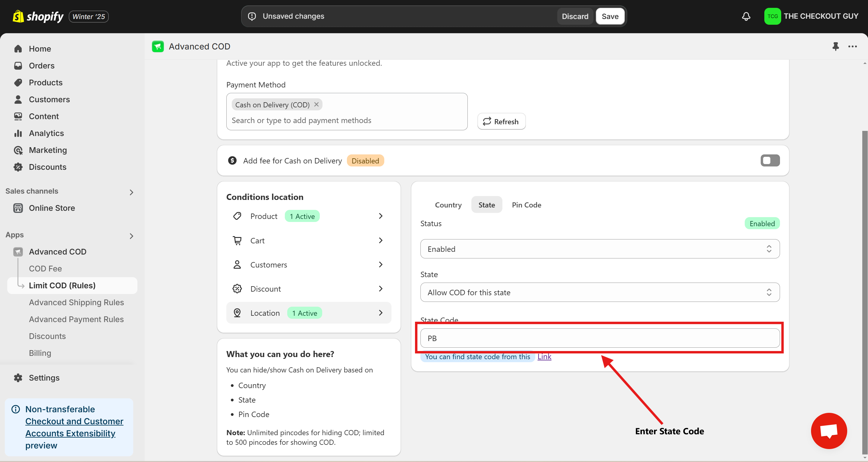The height and width of the screenshot is (462, 868).
Task: Open Advanced Shipping Rules
Action: coord(76,302)
